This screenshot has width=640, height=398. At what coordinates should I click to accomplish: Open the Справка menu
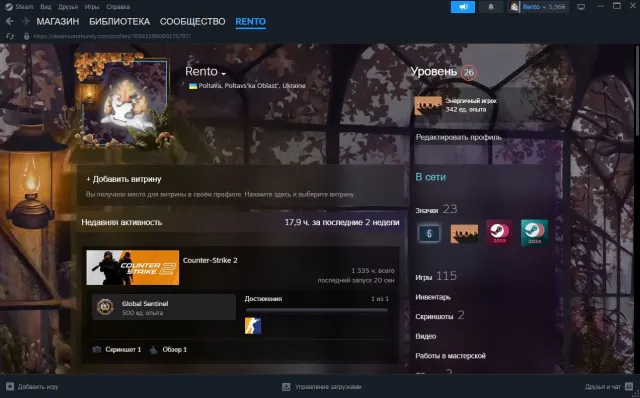click(118, 7)
